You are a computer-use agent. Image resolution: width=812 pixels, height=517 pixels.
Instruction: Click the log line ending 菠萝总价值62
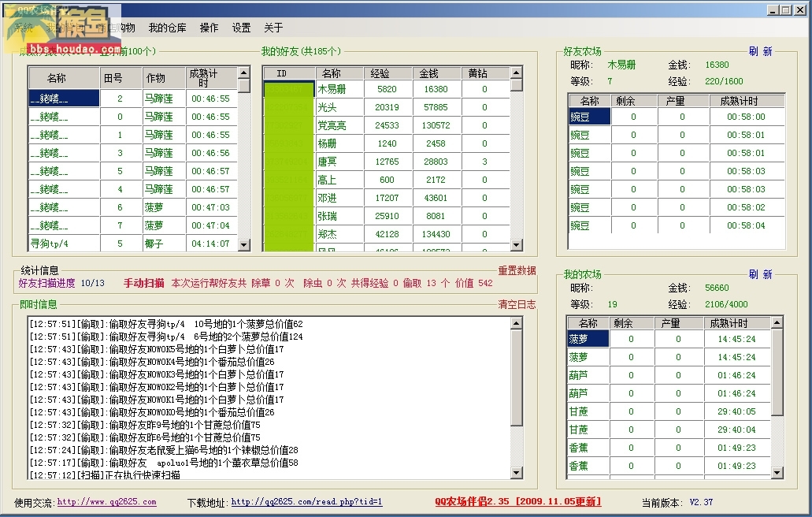pos(166,324)
